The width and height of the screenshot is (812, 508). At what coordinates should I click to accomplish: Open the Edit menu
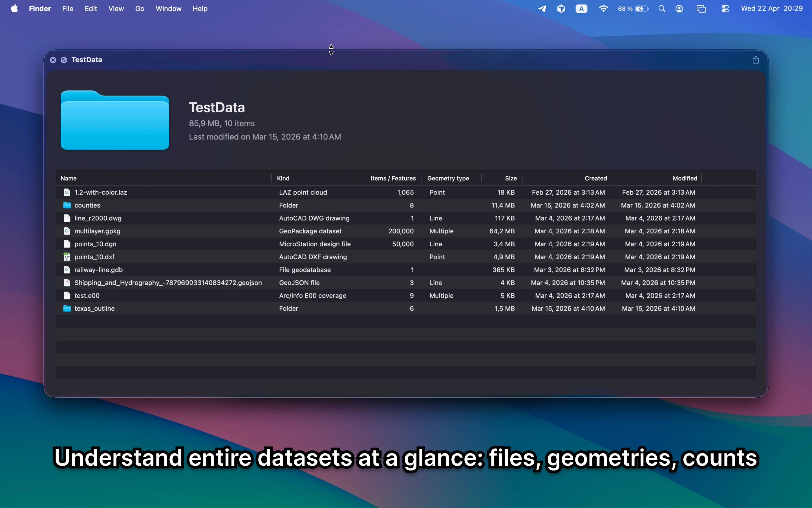(x=91, y=9)
